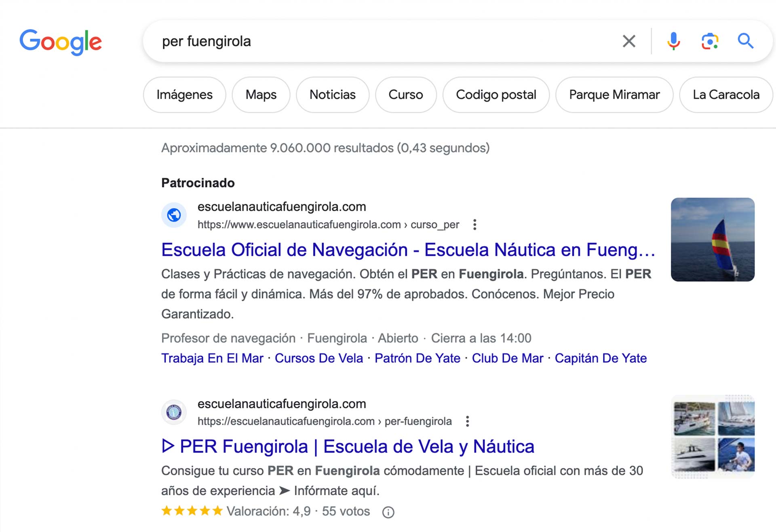Click the four-photo boats thumbnail collage
This screenshot has width=776, height=532.
coord(713,437)
